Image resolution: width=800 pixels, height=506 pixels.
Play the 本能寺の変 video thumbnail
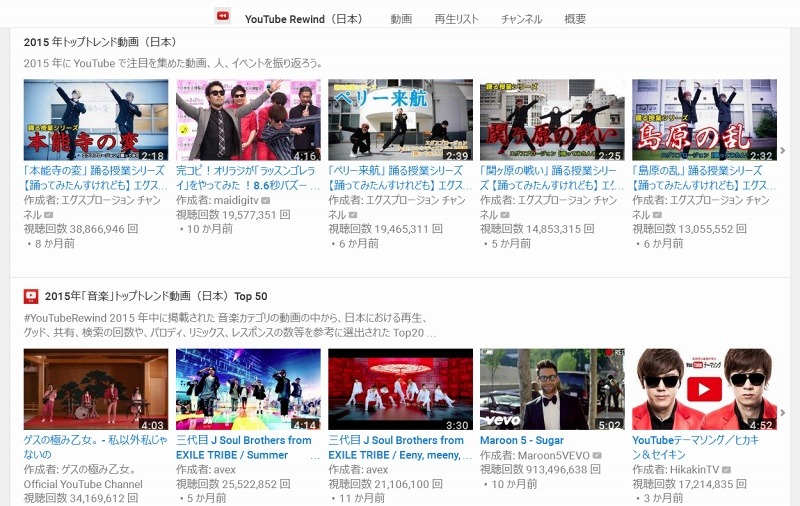(96, 120)
